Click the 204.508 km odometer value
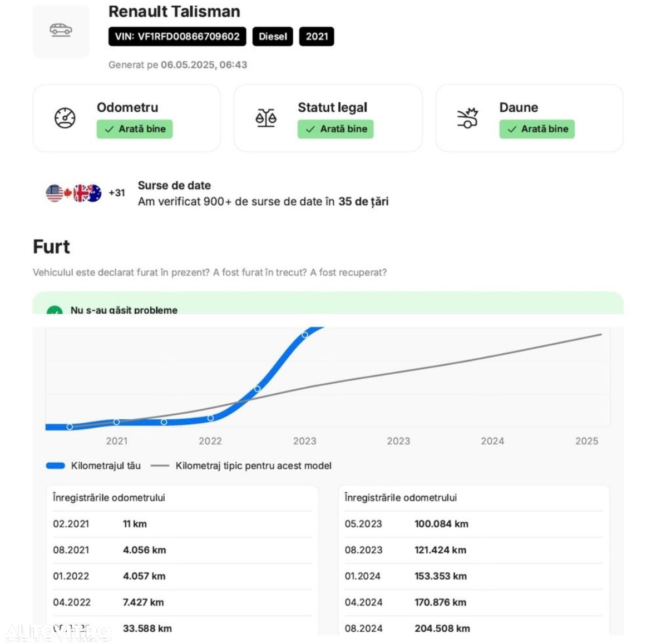The width and height of the screenshot is (656, 644). 442,628
